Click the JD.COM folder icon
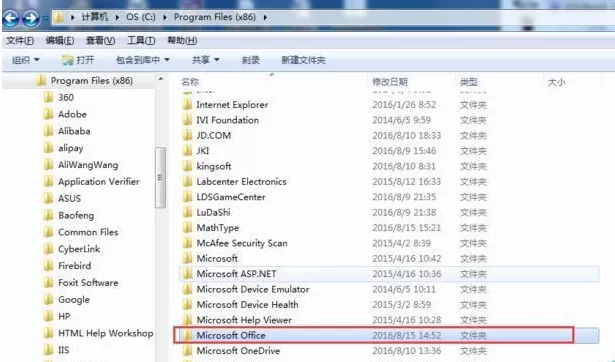Screen dimensions: 615x362 point(187,135)
